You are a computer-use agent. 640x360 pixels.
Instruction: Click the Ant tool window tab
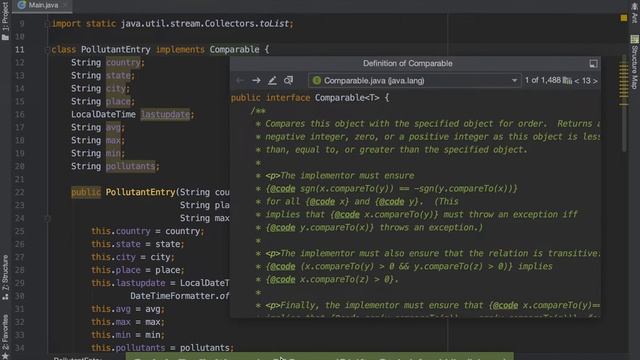[634, 12]
